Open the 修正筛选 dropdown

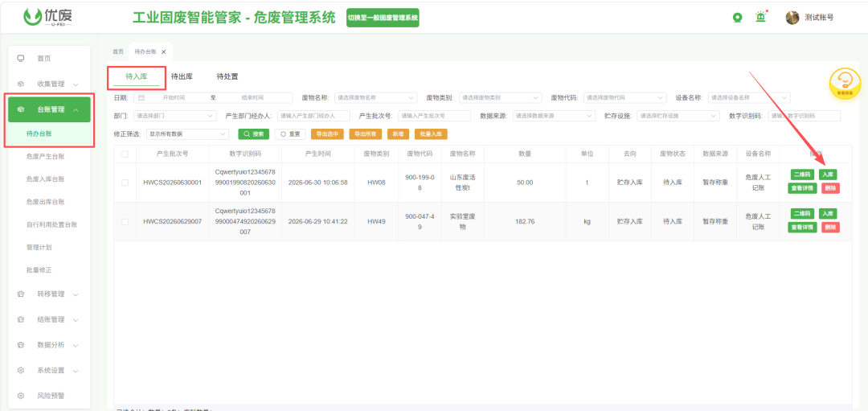187,134
